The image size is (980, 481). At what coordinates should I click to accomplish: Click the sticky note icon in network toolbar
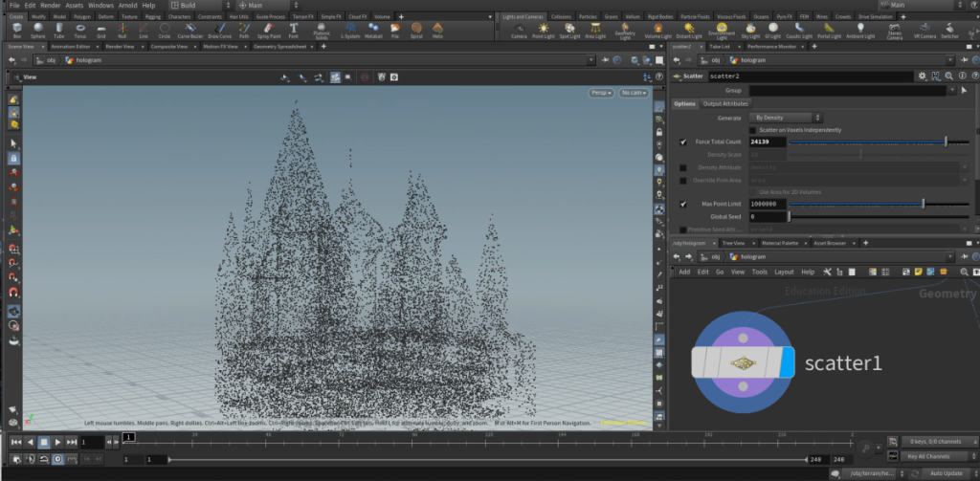point(918,272)
